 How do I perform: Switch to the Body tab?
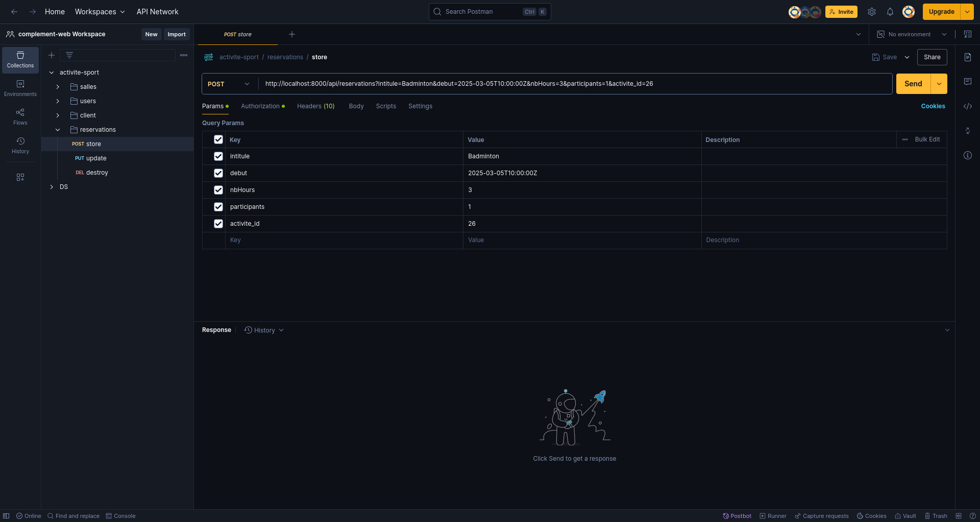point(356,106)
